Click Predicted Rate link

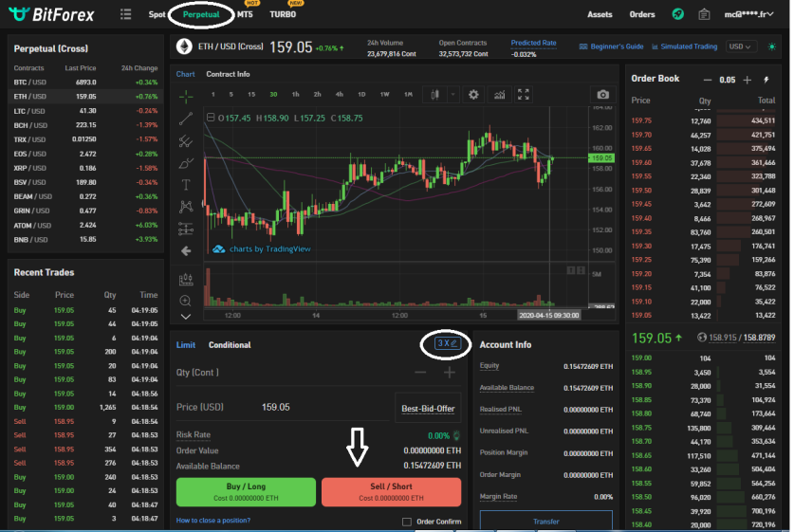534,43
